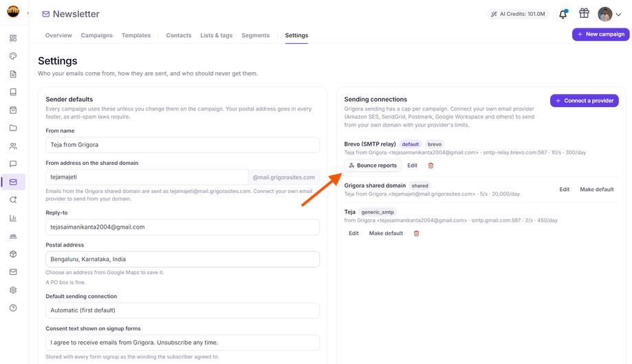Screen dimensions: 632x364
Task: Click the user avatar photo
Action: pyautogui.click(x=605, y=14)
